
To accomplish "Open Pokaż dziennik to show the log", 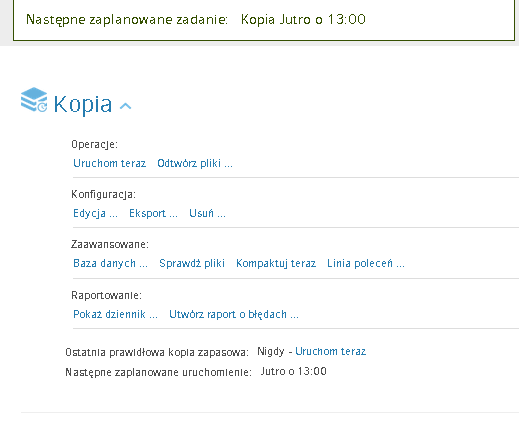I will (115, 314).
